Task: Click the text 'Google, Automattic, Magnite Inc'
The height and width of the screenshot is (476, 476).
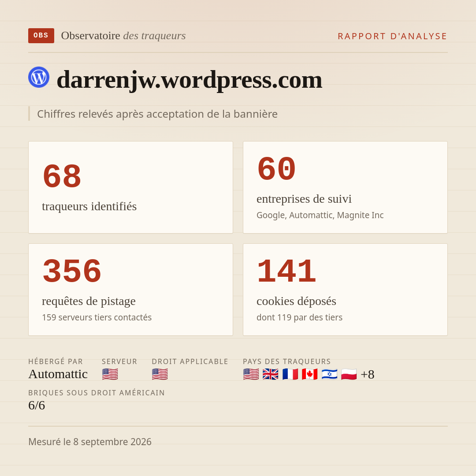Action: pyautogui.click(x=320, y=215)
